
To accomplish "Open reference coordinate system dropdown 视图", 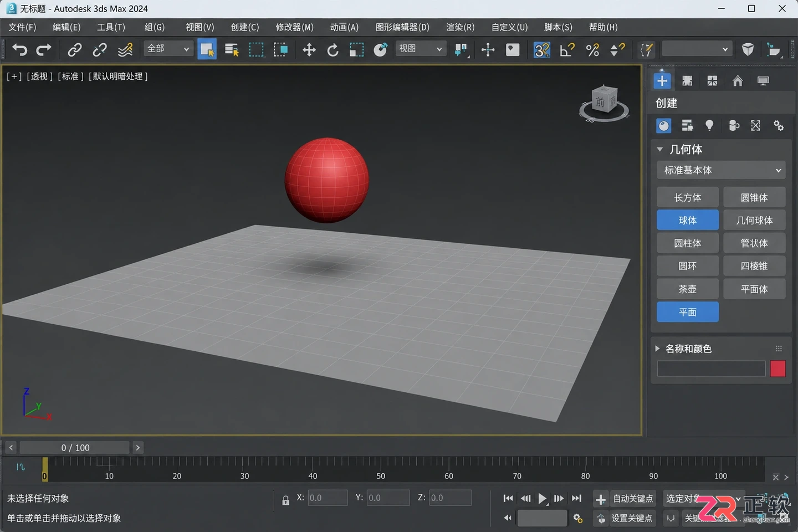I will [x=421, y=49].
